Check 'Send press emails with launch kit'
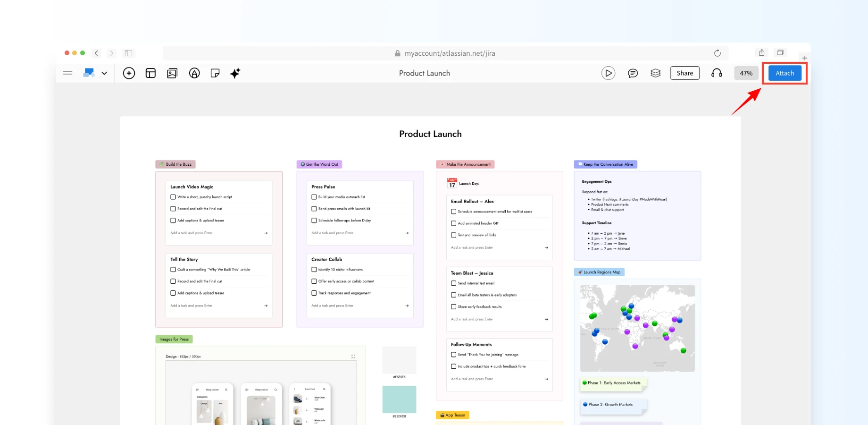868x425 pixels. coord(314,209)
